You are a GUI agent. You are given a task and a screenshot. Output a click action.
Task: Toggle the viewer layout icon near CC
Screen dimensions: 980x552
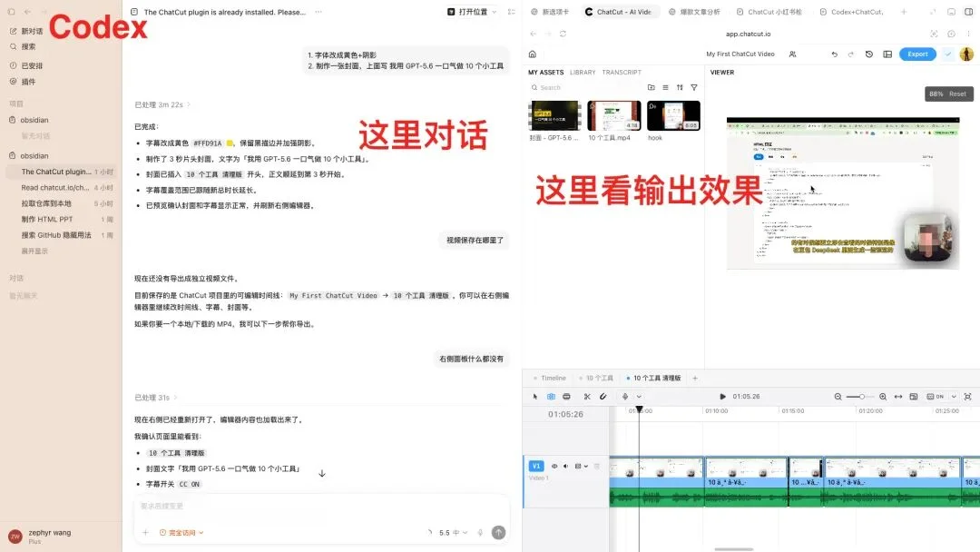(x=914, y=397)
